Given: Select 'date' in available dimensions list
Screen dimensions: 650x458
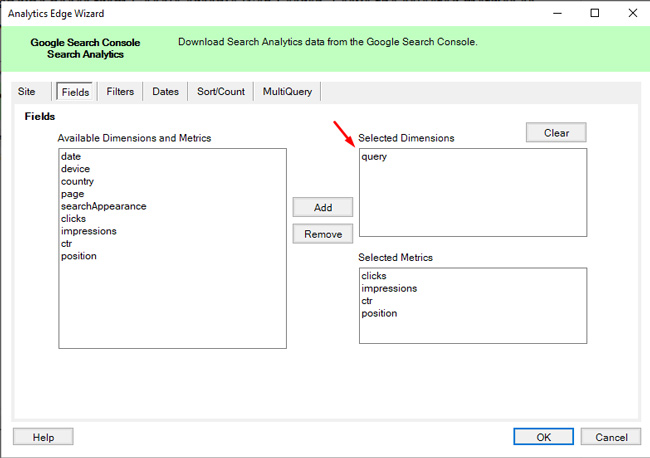Looking at the screenshot, I should [71, 157].
